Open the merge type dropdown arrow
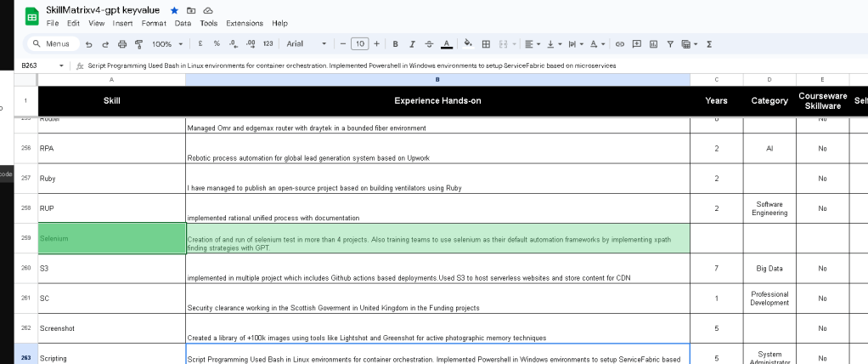868x364 pixels. (x=515, y=43)
